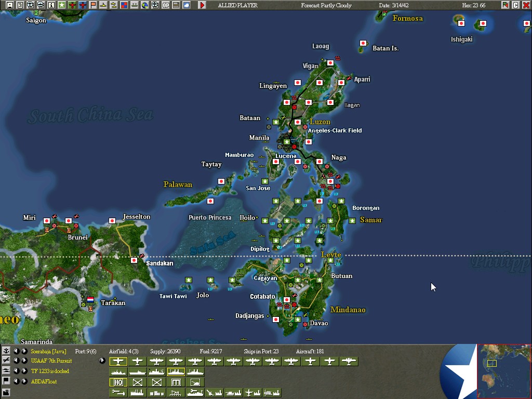Click the red play arrow end-turn button

pos(202,5)
